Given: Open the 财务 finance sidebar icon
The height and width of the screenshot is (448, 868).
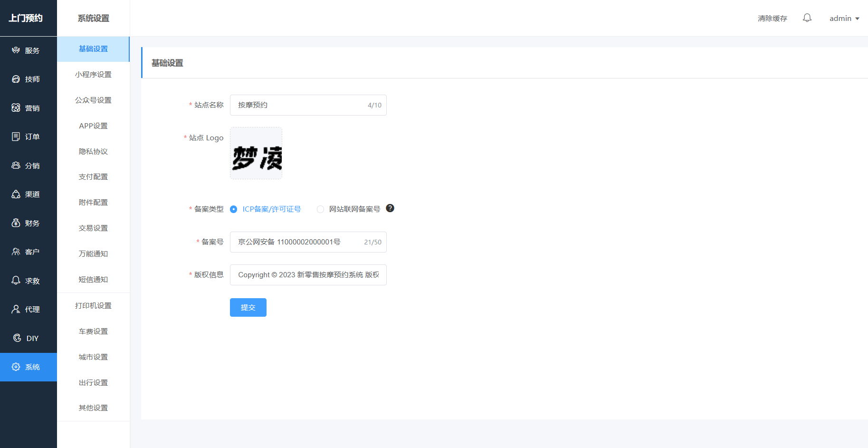Looking at the screenshot, I should tap(16, 223).
